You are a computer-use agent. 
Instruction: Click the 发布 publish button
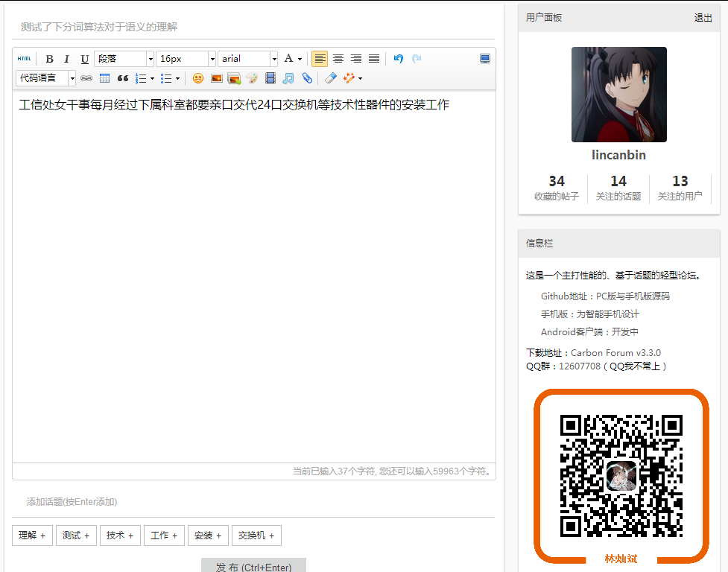coord(253,566)
